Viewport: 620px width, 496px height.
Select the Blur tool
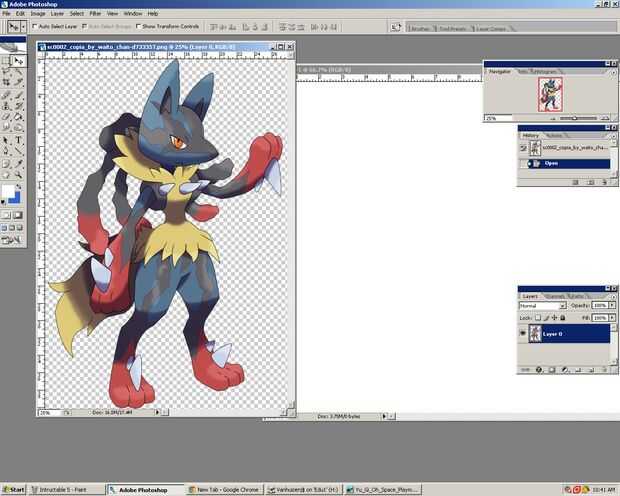pyautogui.click(x=6, y=127)
